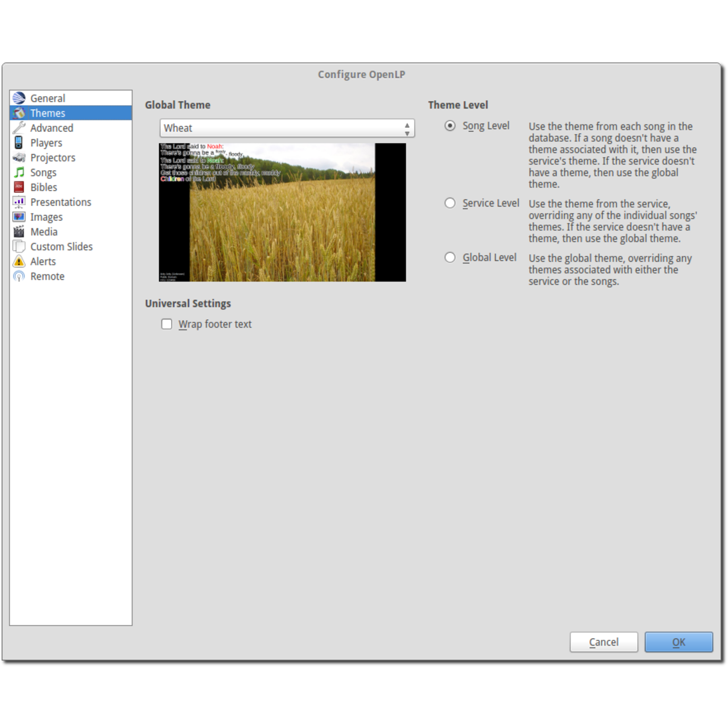The height and width of the screenshot is (728, 728).
Task: Switch to the Images settings page
Action: [x=46, y=217]
